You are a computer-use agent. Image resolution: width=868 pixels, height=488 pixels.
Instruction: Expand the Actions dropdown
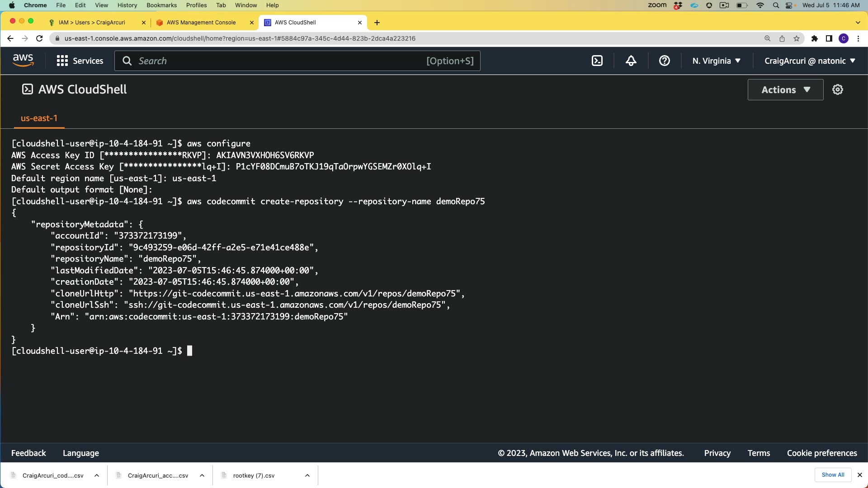point(785,89)
